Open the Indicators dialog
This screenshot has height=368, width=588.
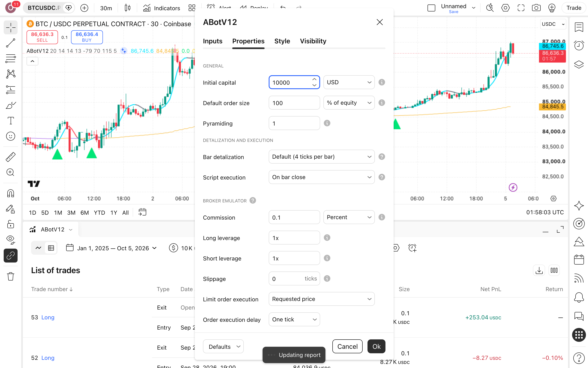coord(161,8)
